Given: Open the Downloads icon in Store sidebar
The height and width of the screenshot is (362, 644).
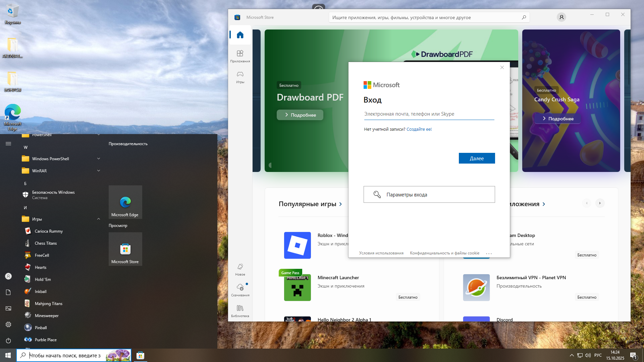Looking at the screenshot, I should pyautogui.click(x=240, y=290).
